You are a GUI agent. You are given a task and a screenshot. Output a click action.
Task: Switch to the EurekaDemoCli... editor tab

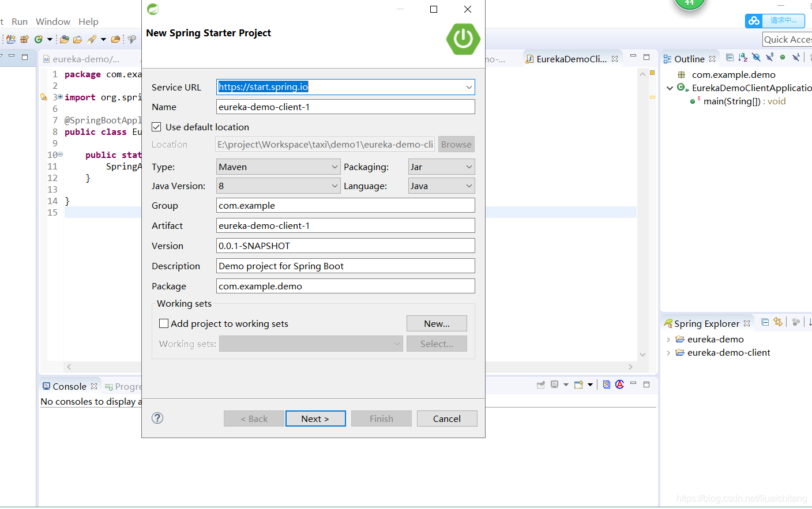pyautogui.click(x=572, y=59)
